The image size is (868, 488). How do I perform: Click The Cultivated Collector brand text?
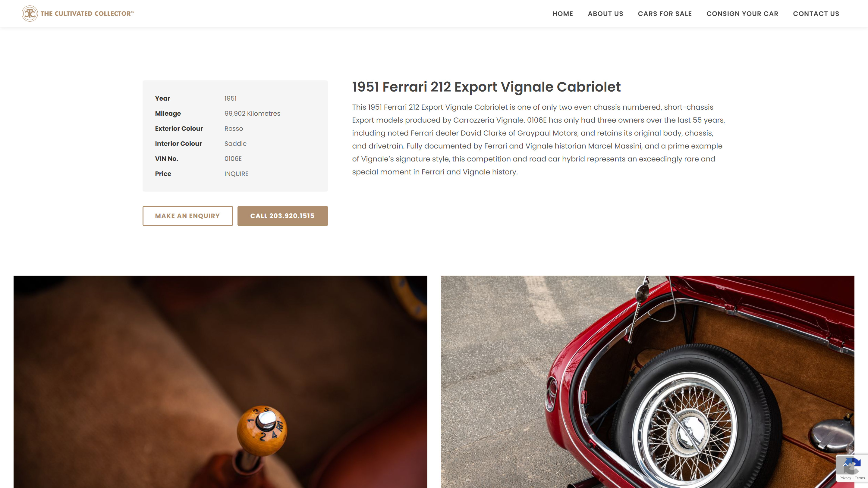(87, 14)
